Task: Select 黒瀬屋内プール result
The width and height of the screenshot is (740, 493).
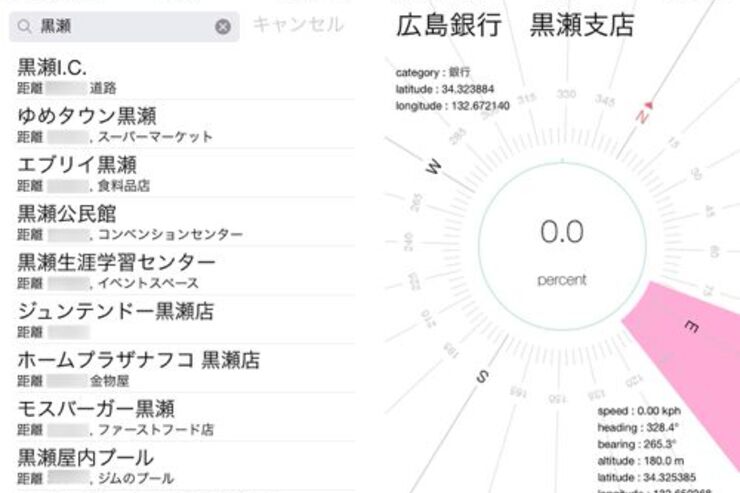Action: click(x=185, y=466)
